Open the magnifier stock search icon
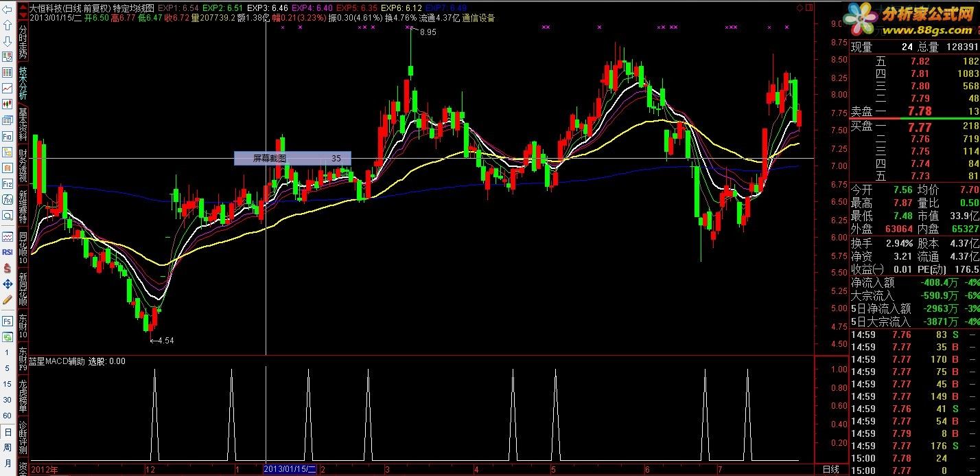The height and width of the screenshot is (476, 980). [8, 215]
